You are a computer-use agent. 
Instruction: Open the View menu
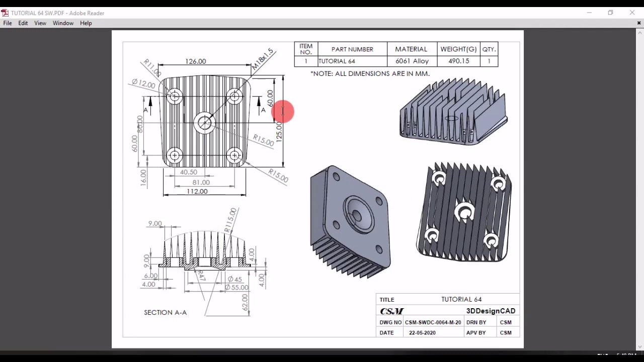(40, 23)
